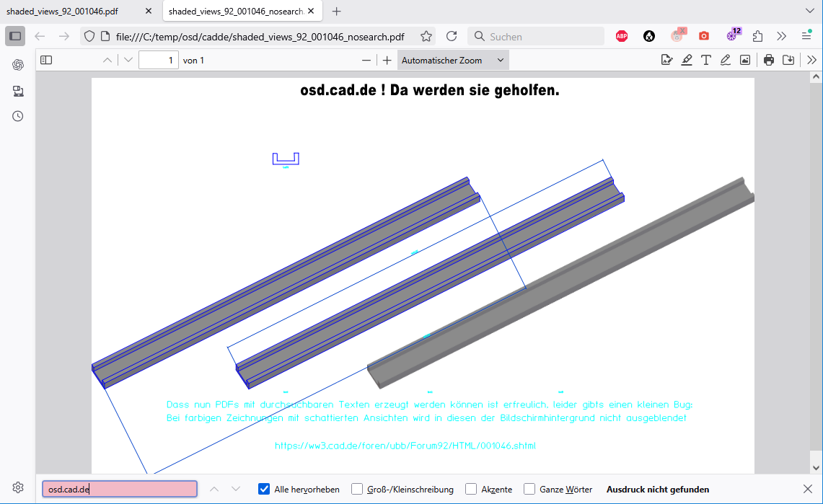Zoom out the PDF with minus
Image resolution: width=823 pixels, height=504 pixels.
tap(366, 61)
